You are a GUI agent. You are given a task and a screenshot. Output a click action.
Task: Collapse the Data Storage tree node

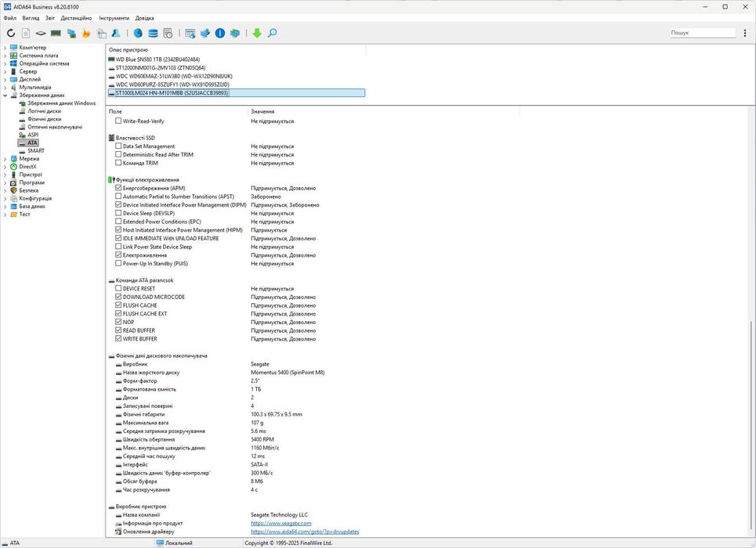[x=5, y=96]
